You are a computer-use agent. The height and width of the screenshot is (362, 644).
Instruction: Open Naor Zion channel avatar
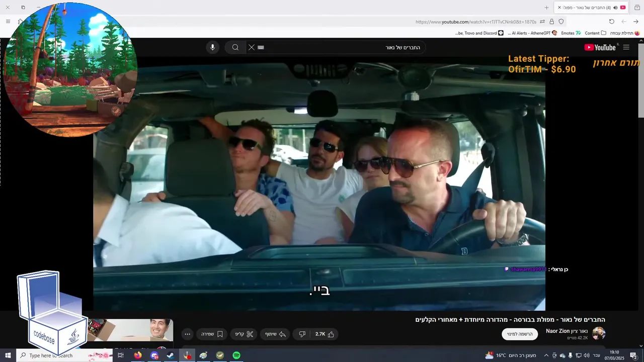coord(599,333)
